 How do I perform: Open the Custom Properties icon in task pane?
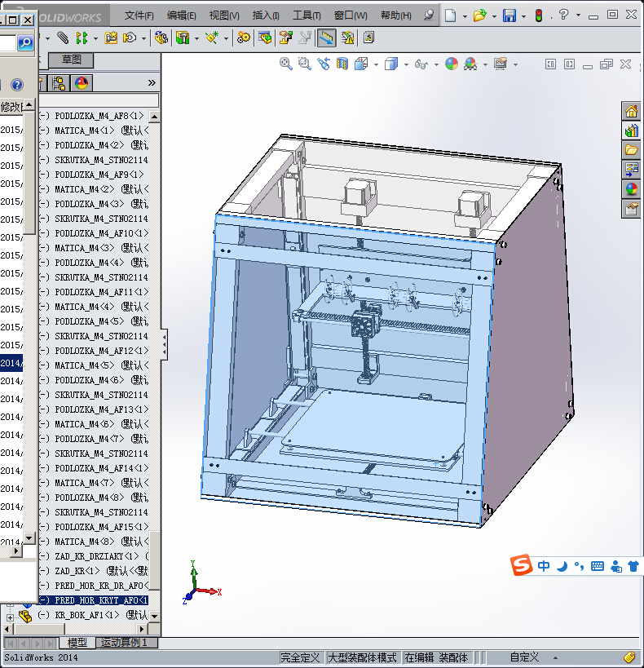(x=631, y=209)
